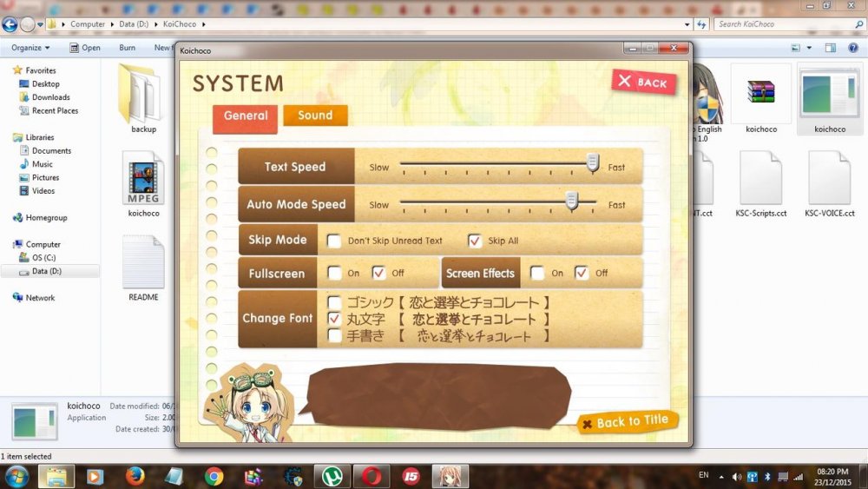
Task: Enable Don't Skip Unread Text checkbox
Action: 334,241
